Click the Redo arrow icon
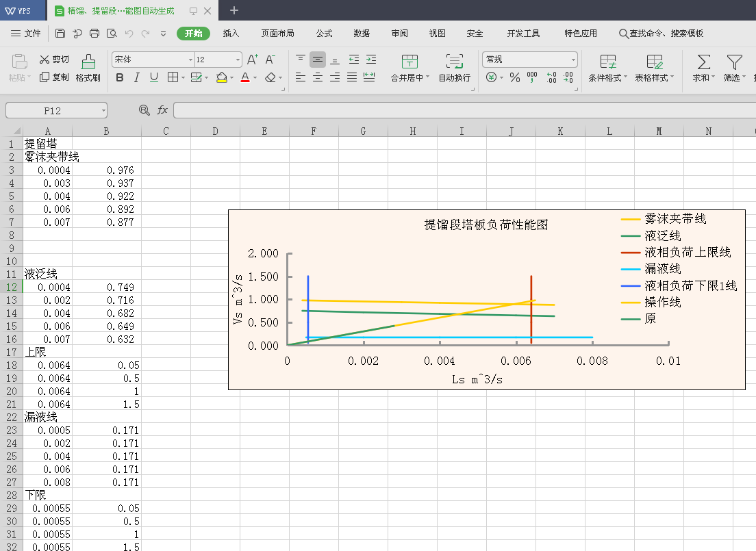Image resolution: width=756 pixels, height=551 pixels. coord(146,34)
